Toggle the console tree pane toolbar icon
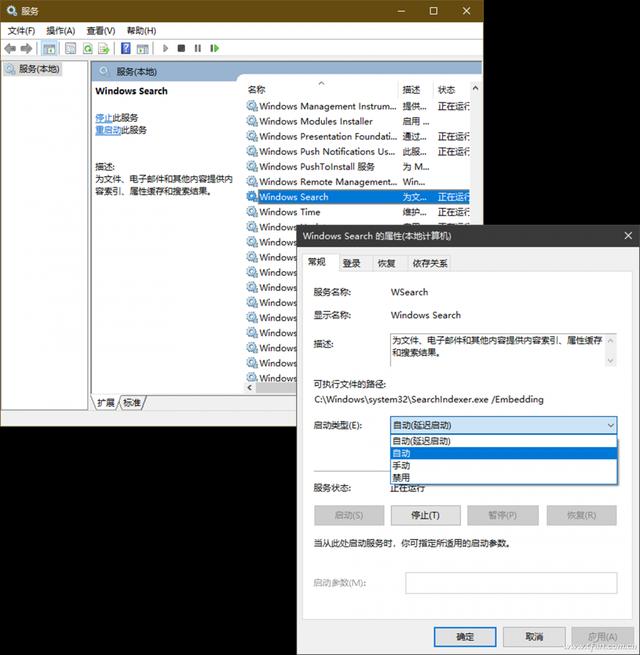Screen dimensions: 640x655 (x=49, y=48)
